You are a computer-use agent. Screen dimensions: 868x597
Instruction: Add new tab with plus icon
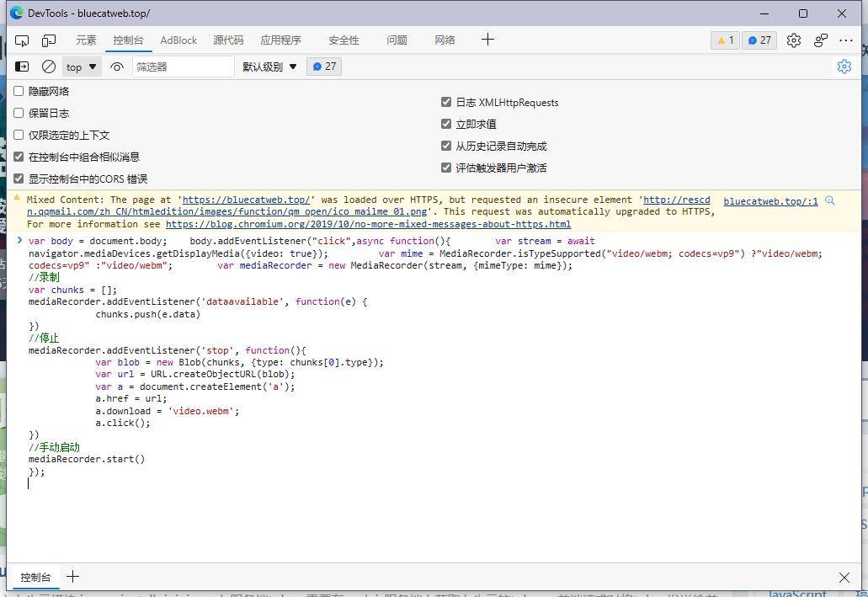[487, 40]
